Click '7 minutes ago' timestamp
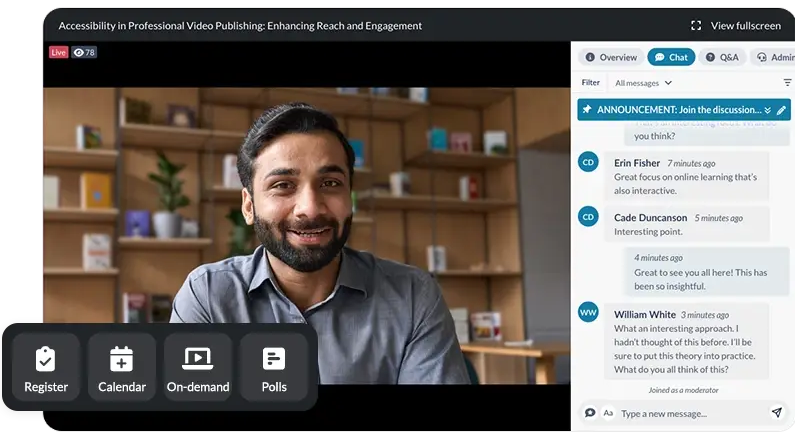 click(691, 164)
